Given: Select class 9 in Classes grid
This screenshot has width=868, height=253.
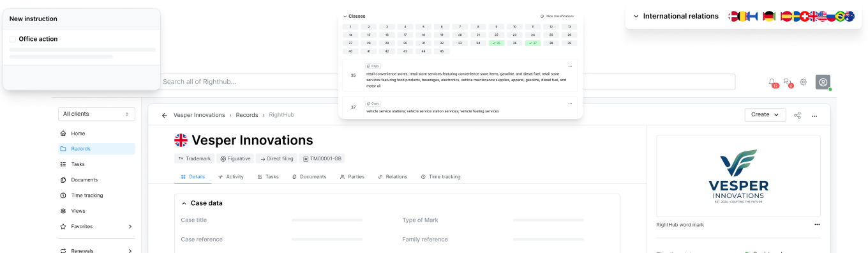Looking at the screenshot, I should (x=497, y=27).
